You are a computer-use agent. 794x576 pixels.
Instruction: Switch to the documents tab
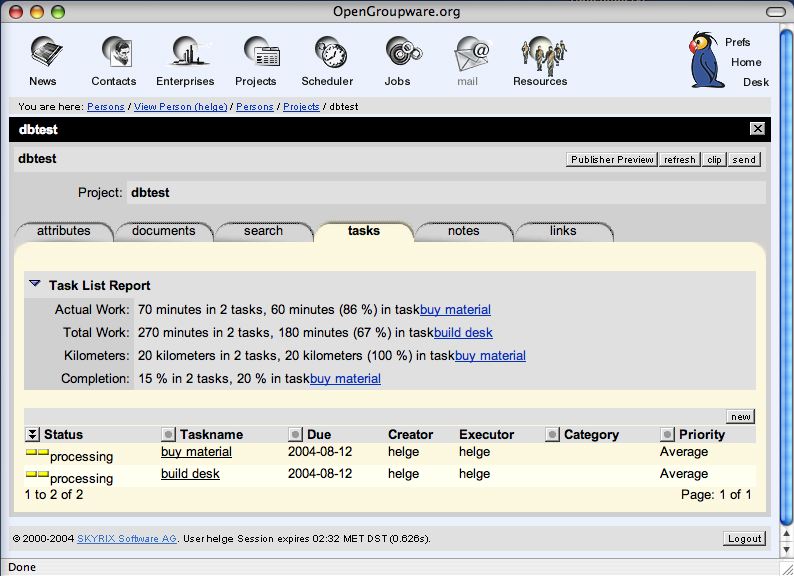[164, 231]
